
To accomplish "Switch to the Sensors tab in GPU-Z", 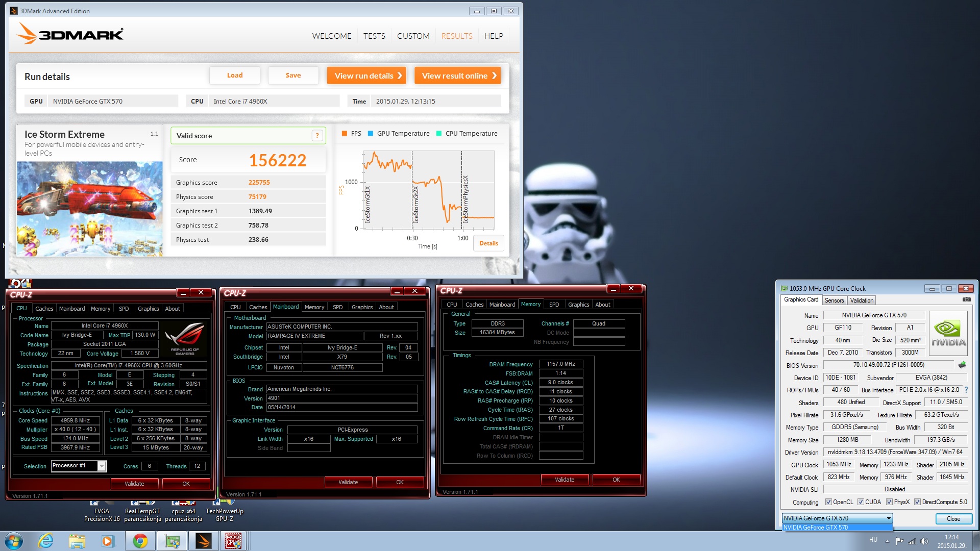I will coord(834,300).
